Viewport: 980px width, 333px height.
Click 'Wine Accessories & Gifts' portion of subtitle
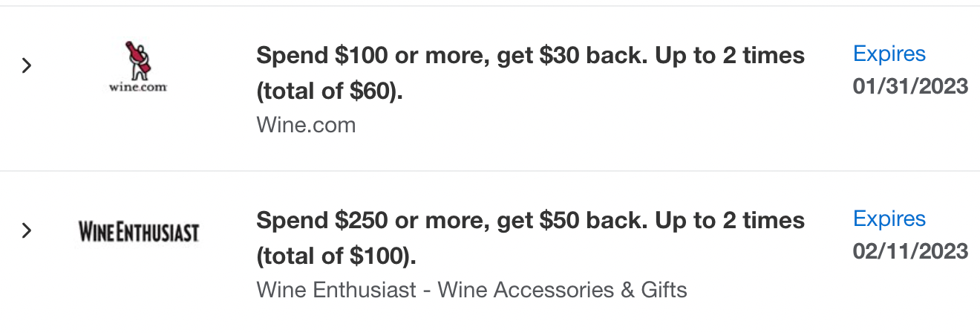(x=563, y=289)
